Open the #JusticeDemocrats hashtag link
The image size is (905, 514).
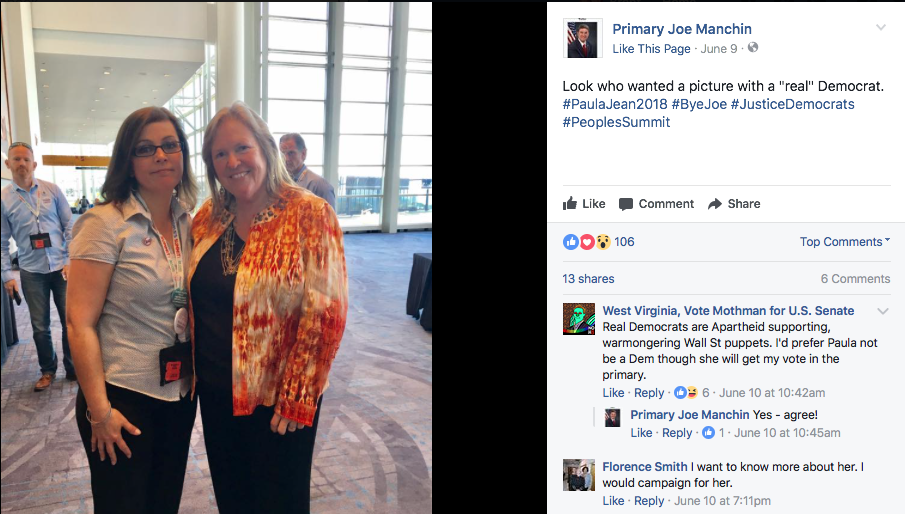(792, 104)
